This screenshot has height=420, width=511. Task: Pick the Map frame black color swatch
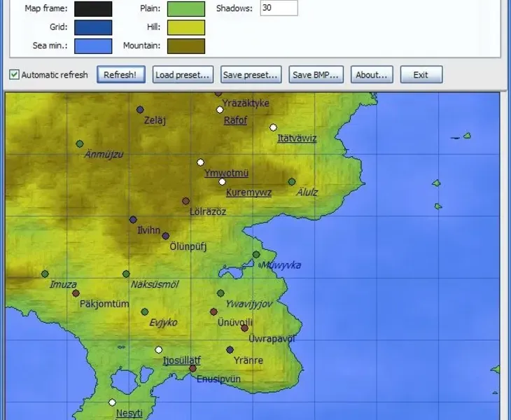tap(93, 8)
